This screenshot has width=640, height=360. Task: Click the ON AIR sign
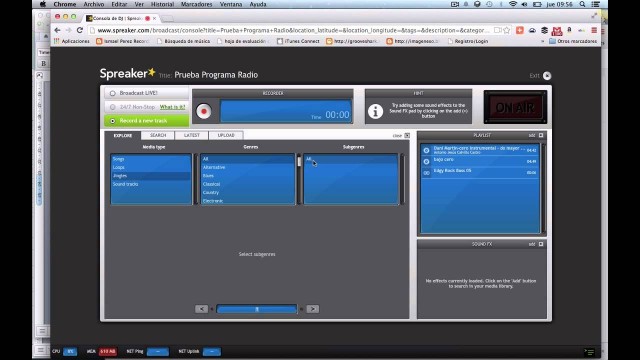click(515, 107)
